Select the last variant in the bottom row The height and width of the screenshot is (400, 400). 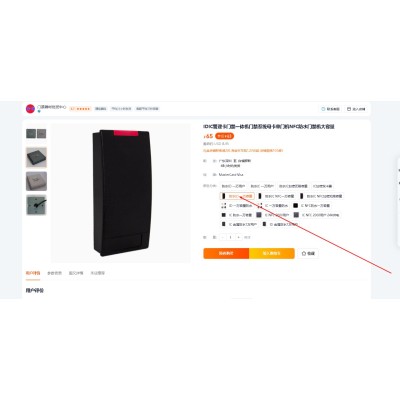point(280,224)
